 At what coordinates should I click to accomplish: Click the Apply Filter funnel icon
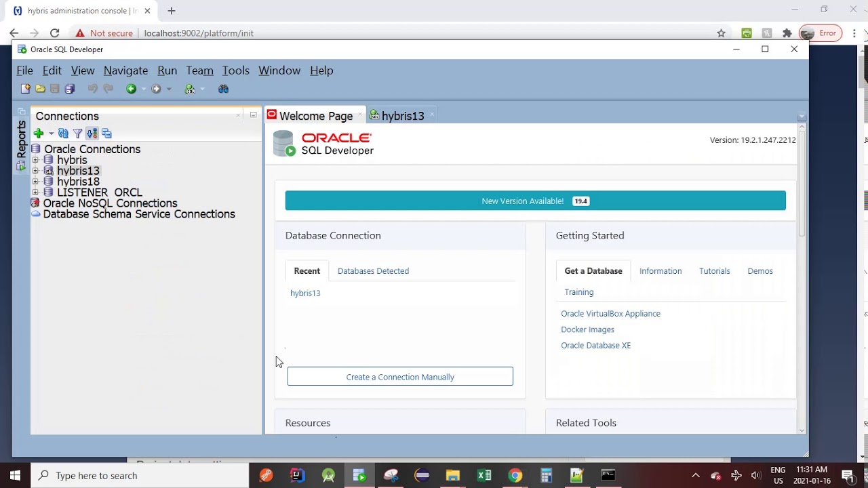point(77,134)
